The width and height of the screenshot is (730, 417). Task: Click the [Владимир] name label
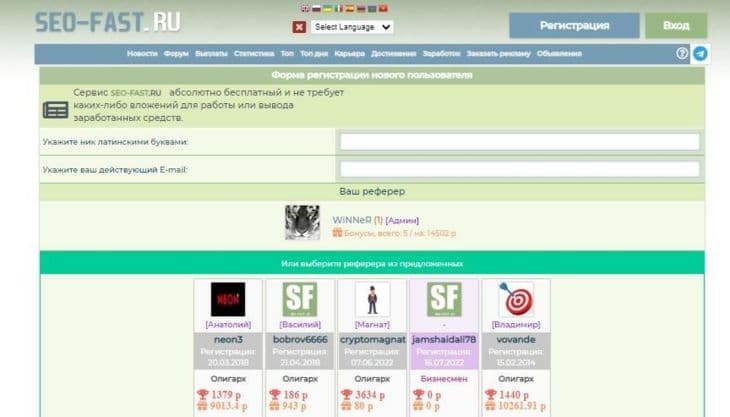click(516, 324)
